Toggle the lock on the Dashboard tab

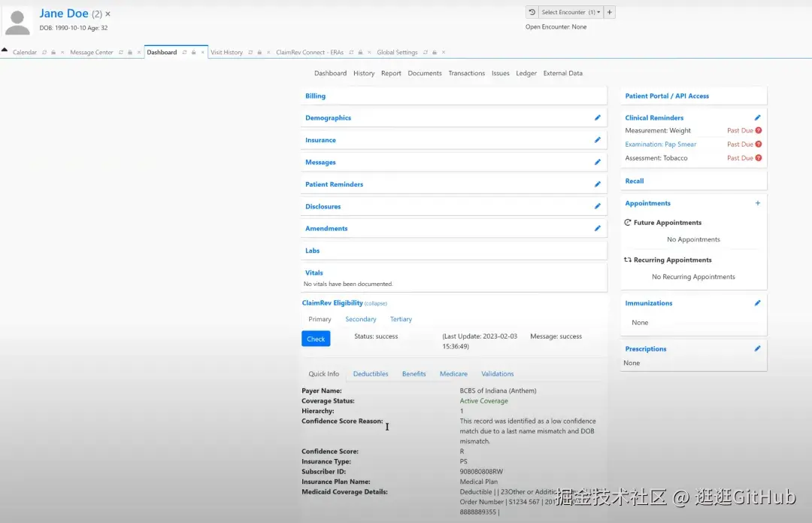point(194,53)
